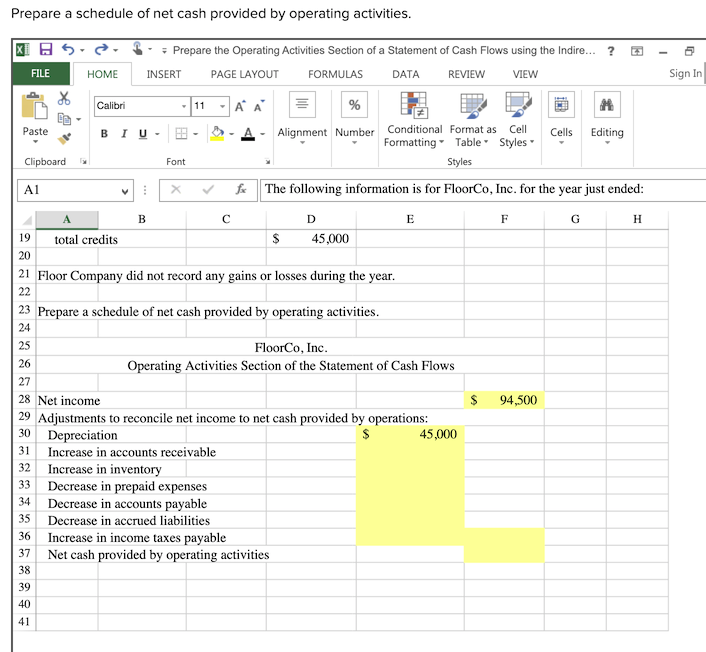Viewport: 706px width, 652px height.
Task: Click the Redo arrow icon
Action: 101,49
